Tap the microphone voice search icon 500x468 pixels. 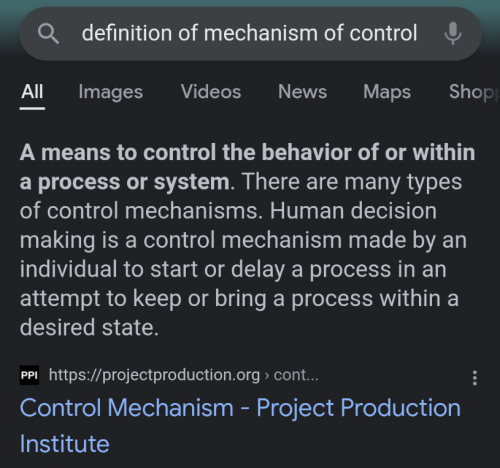pyautogui.click(x=453, y=33)
